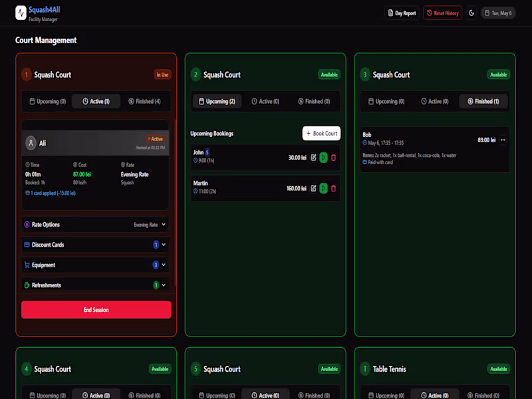The width and height of the screenshot is (532, 399).
Task: Click the End Session button
Action: 96,309
